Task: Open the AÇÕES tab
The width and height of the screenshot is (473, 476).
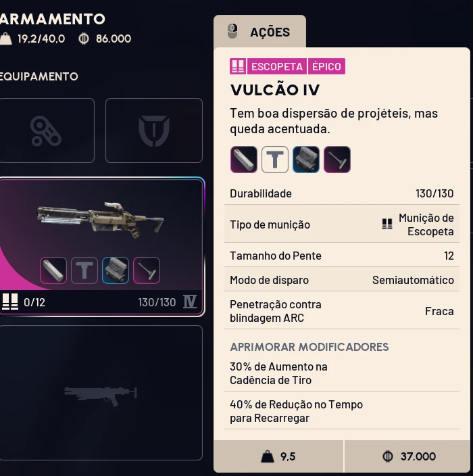Action: coord(259,32)
